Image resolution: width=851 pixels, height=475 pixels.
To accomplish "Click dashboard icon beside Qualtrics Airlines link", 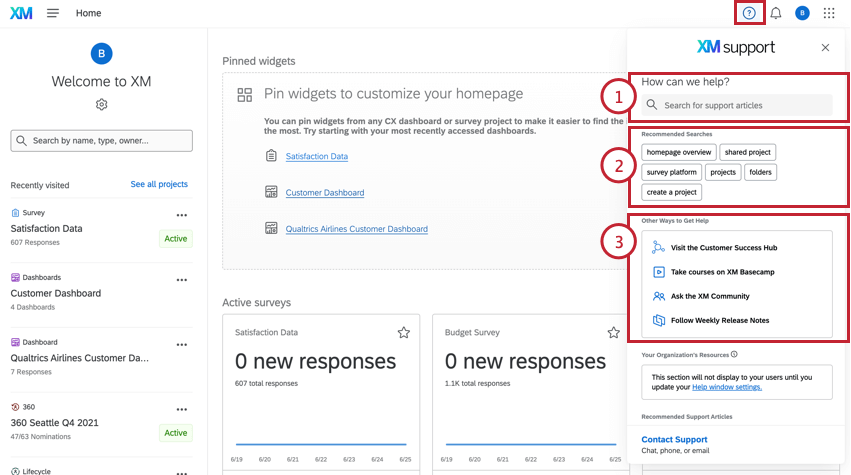I will 271,228.
